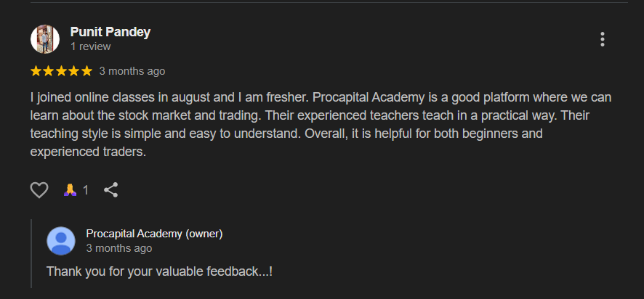This screenshot has width=644, height=299.
Task: Click the reaction count next to praying hands
Action: click(86, 190)
